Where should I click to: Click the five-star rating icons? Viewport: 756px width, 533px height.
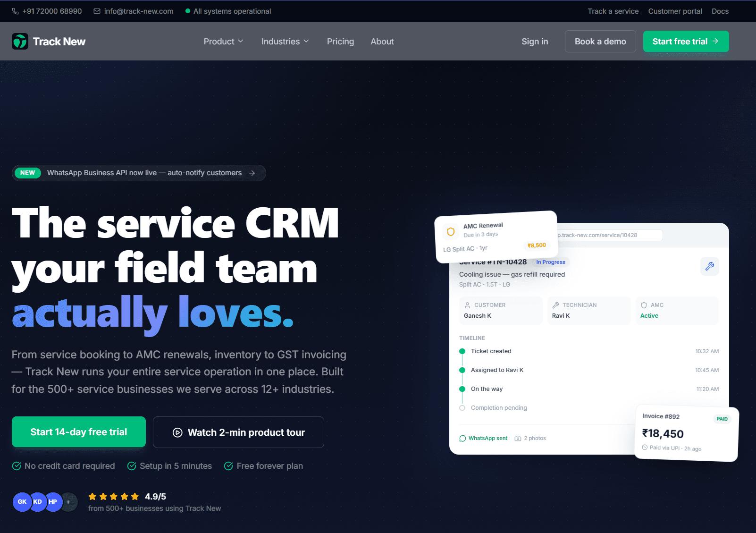[114, 497]
